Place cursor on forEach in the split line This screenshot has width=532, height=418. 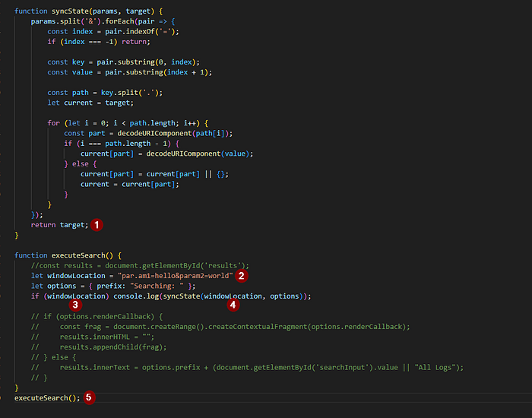(119, 21)
